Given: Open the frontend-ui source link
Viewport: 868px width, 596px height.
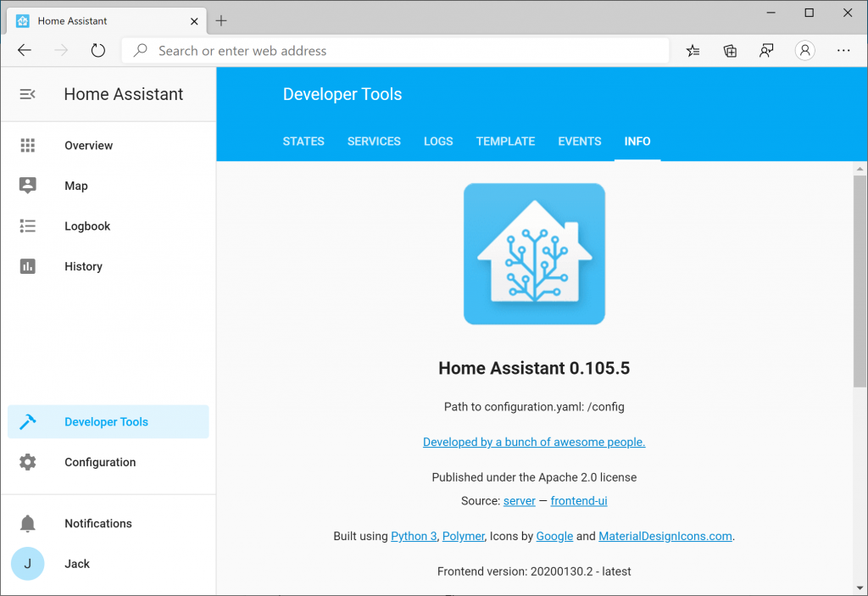Looking at the screenshot, I should pos(578,501).
